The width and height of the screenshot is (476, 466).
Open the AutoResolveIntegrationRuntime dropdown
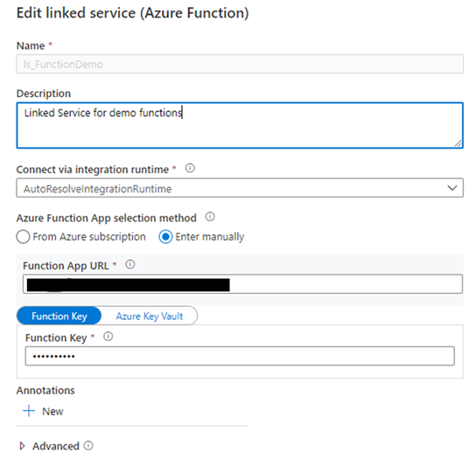click(x=240, y=188)
